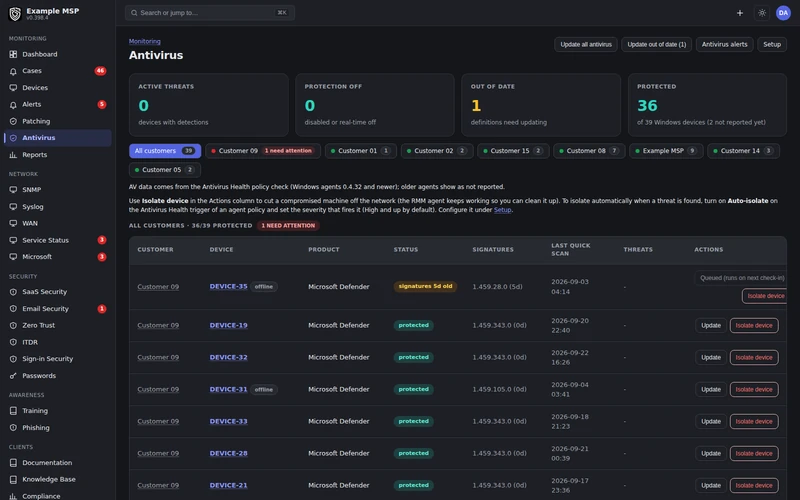Focus the Search or jump to field
800x500 pixels.
[210, 13]
